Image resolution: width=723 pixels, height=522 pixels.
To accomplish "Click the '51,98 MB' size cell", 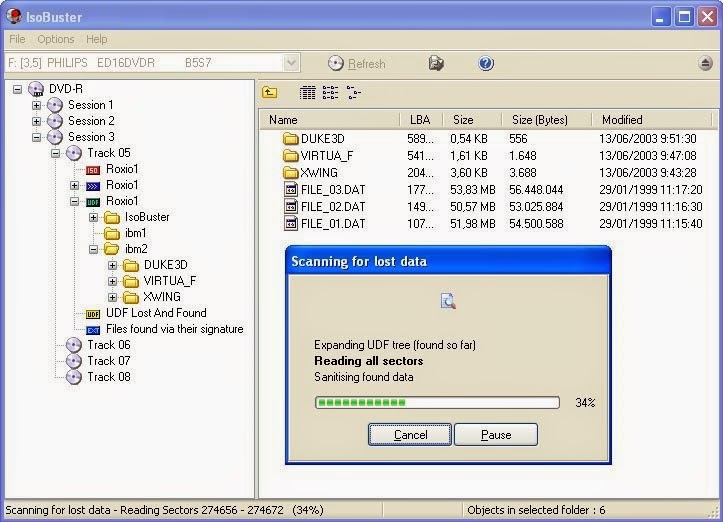I will tap(473, 224).
